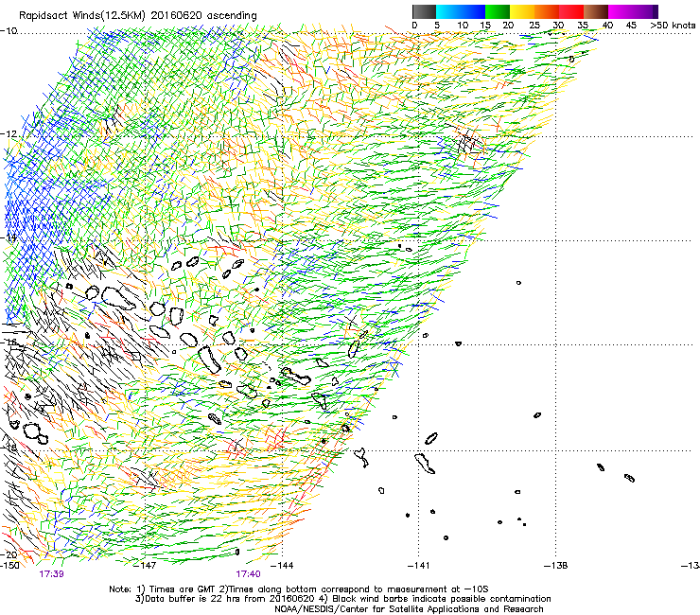Click the '25' legend scale number
The width and height of the screenshot is (700, 615).
[x=534, y=25]
